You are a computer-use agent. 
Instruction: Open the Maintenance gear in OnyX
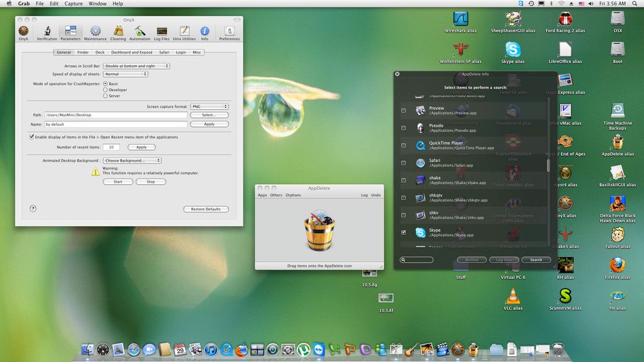coord(96,33)
